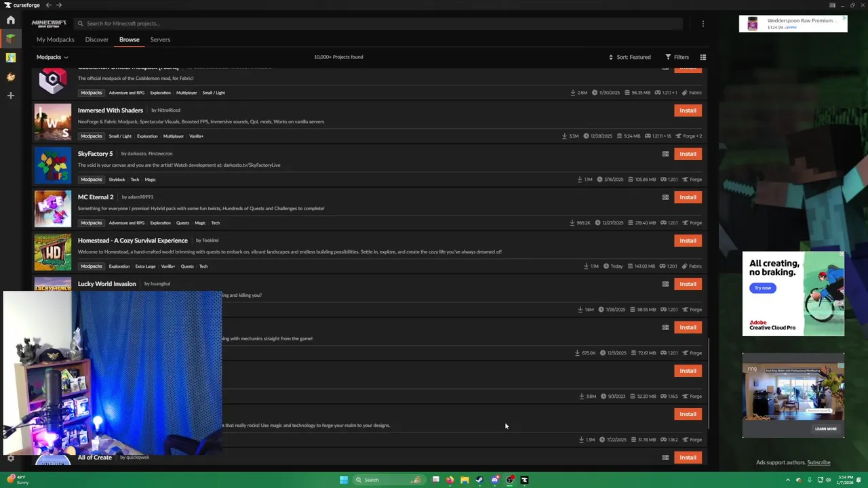Click the taskbar clock showing 5:14 PM

pos(845,480)
